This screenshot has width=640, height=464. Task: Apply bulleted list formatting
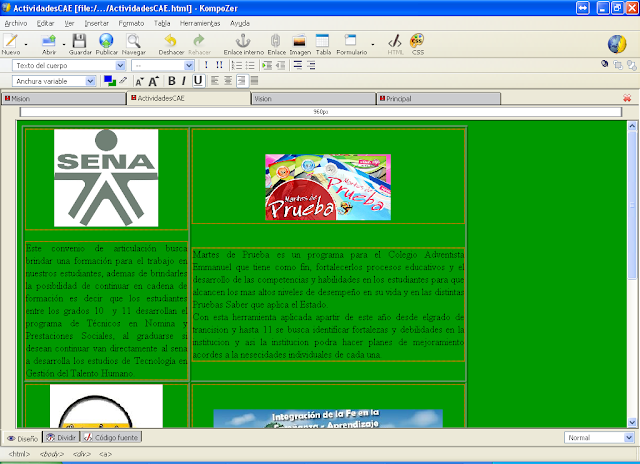pos(250,65)
